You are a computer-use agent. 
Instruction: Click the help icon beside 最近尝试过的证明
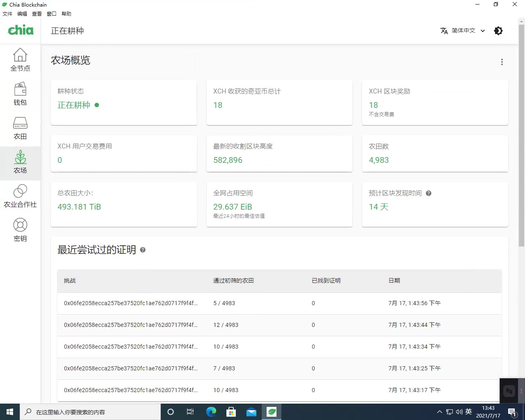[x=143, y=250]
